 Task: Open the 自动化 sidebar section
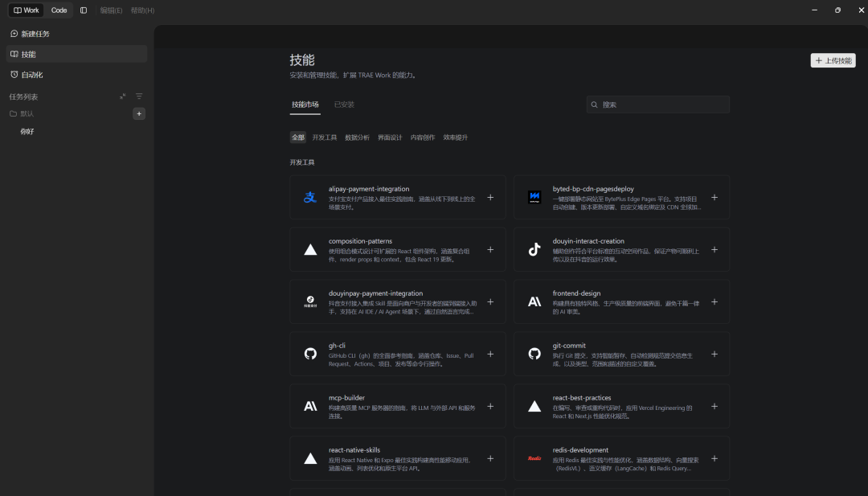pos(76,75)
